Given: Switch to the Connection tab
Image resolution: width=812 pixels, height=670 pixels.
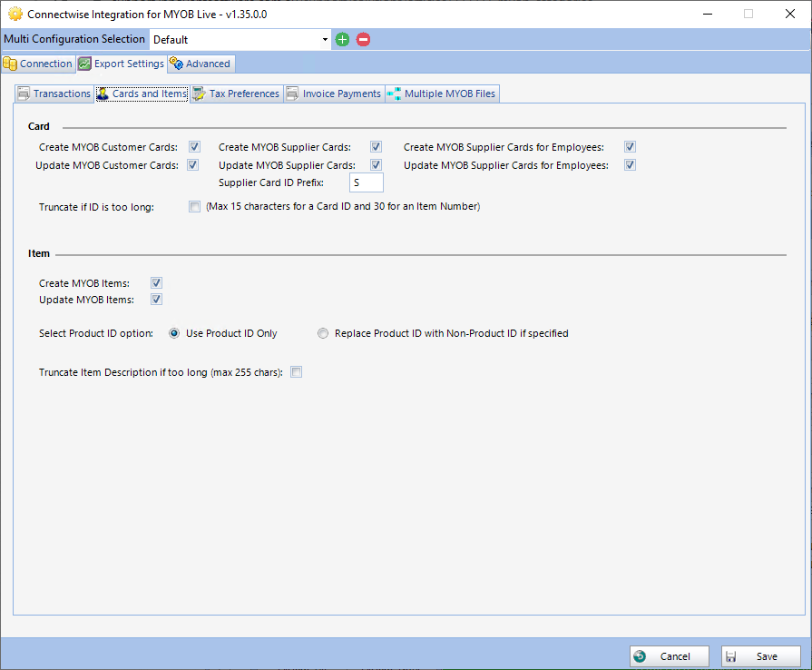Looking at the screenshot, I should (38, 64).
